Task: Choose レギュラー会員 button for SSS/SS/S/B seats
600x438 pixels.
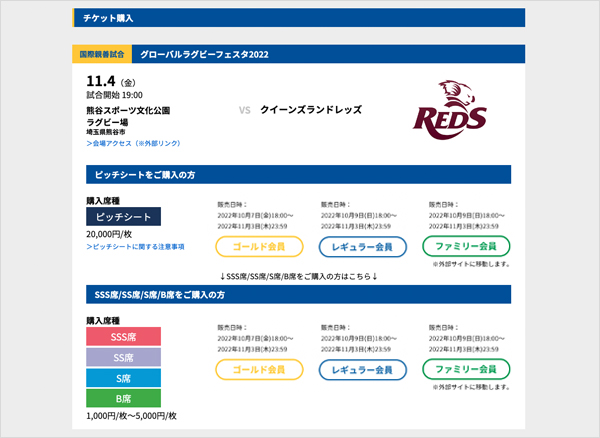Action: pyautogui.click(x=362, y=370)
